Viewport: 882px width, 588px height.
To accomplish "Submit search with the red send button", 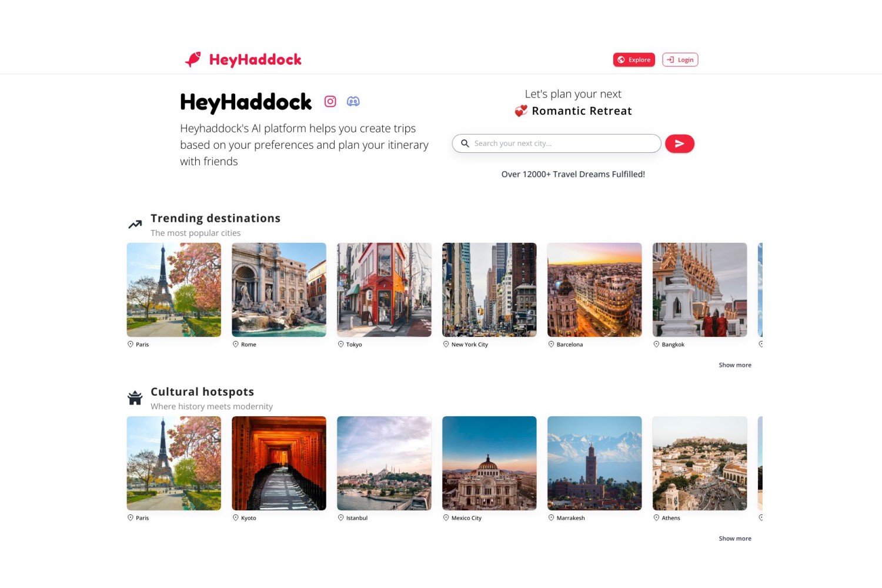I will (x=680, y=143).
